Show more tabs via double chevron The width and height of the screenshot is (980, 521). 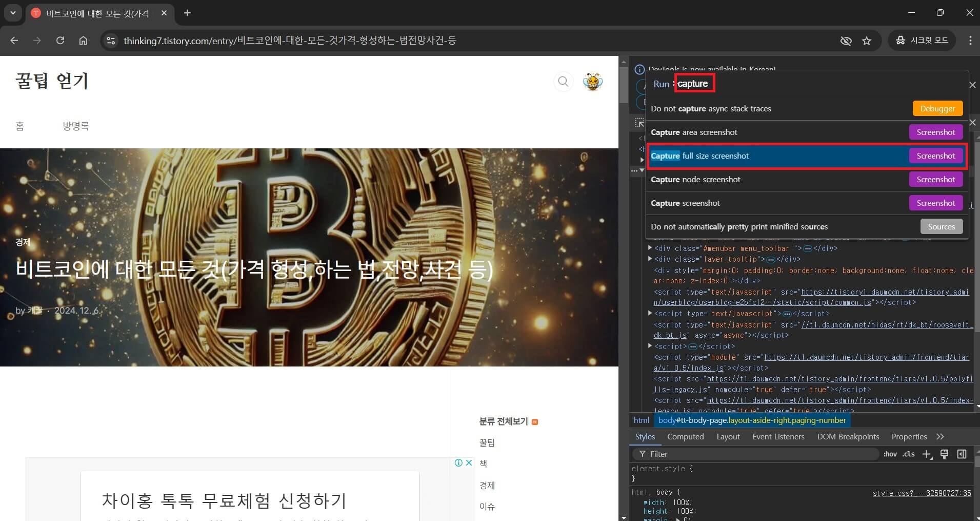click(x=940, y=437)
